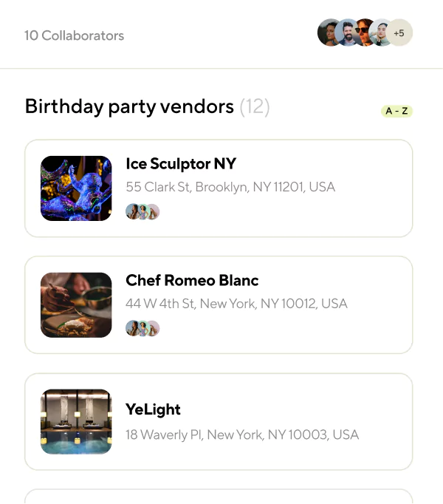Viewport: 443px width, 504px height.
Task: Click the +5 more collaborators badge
Action: pos(399,33)
